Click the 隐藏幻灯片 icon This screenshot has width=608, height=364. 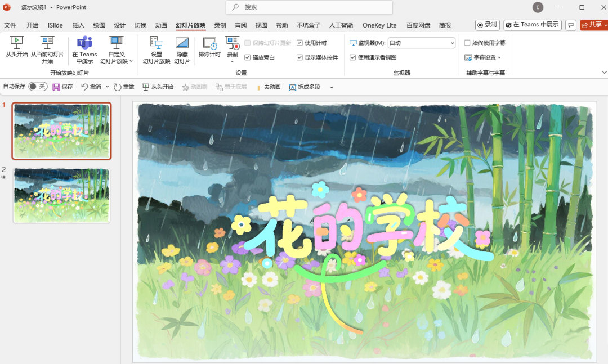tap(182, 43)
